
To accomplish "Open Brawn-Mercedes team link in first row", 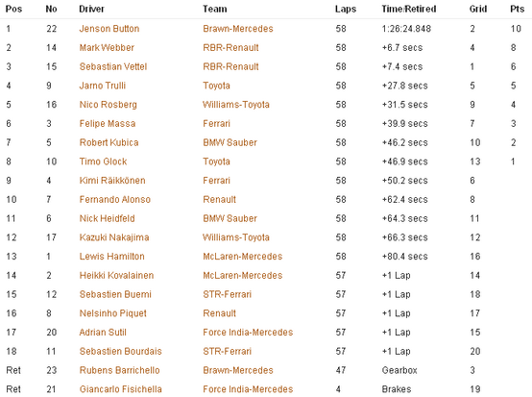I will tap(238, 29).
